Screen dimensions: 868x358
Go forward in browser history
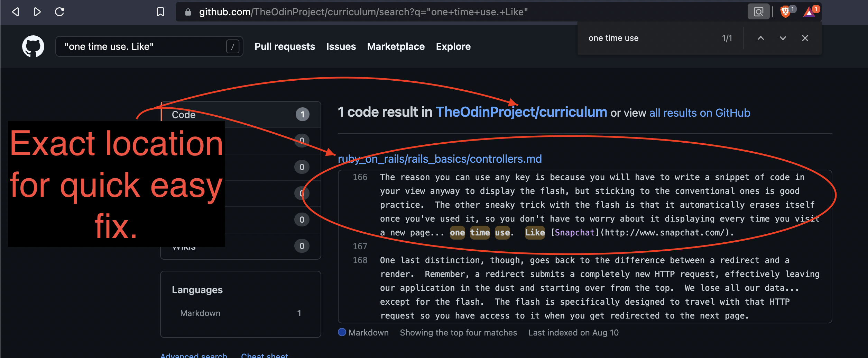(x=37, y=12)
